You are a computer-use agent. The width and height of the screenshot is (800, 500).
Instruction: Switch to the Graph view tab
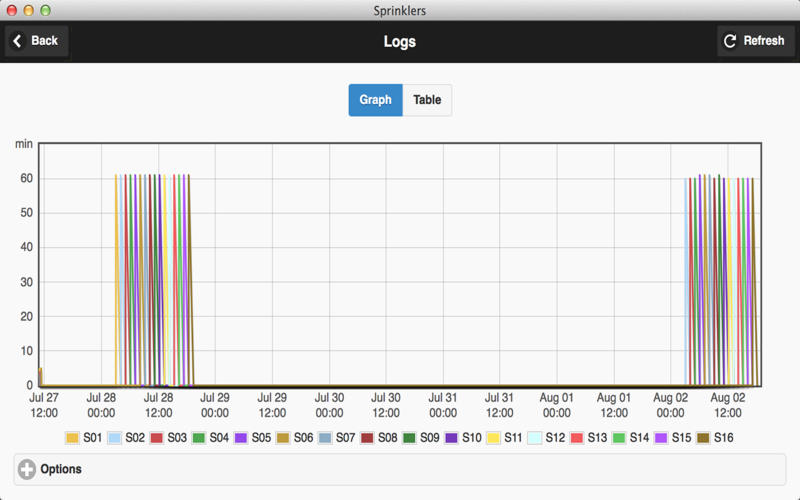[x=376, y=100]
